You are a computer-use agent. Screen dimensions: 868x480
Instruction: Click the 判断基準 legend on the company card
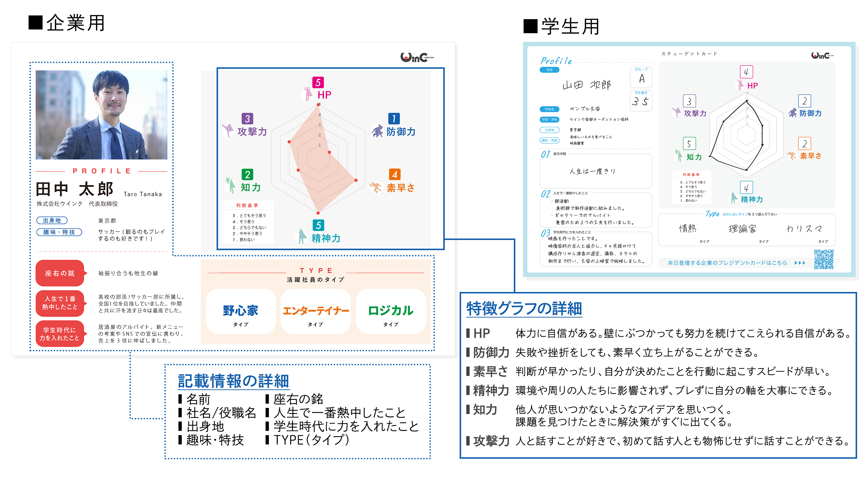click(x=247, y=223)
